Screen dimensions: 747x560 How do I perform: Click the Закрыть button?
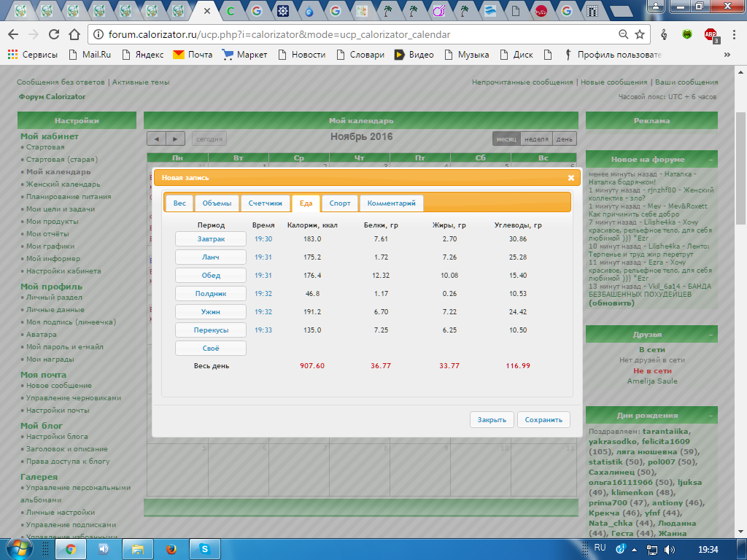(492, 419)
